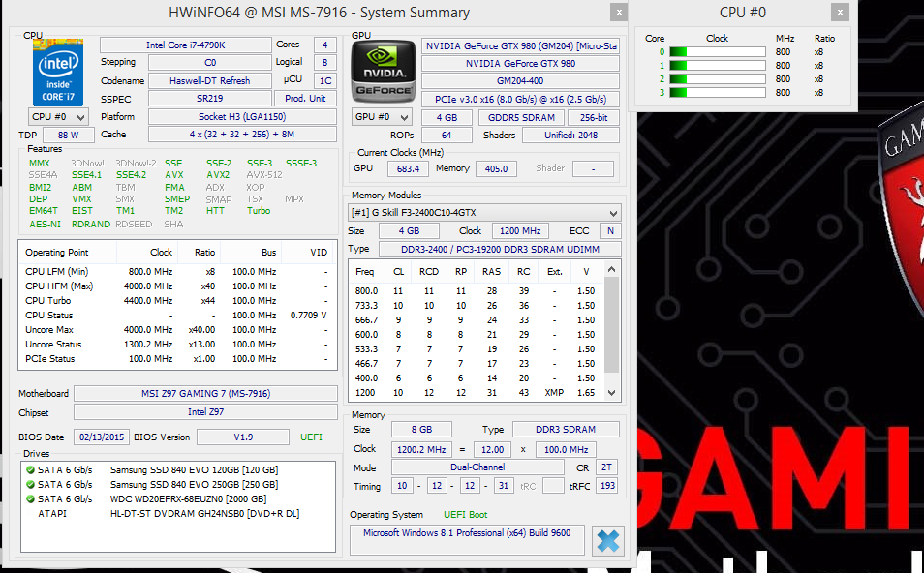Close the CPU #0 window
The height and width of the screenshot is (573, 924).
pyautogui.click(x=840, y=12)
